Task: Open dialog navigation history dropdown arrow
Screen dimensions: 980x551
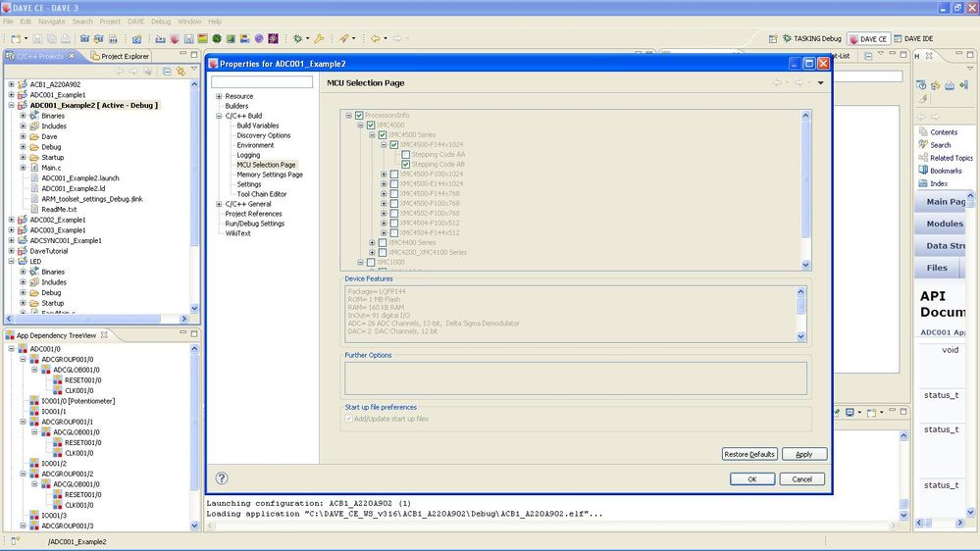Action: click(821, 82)
